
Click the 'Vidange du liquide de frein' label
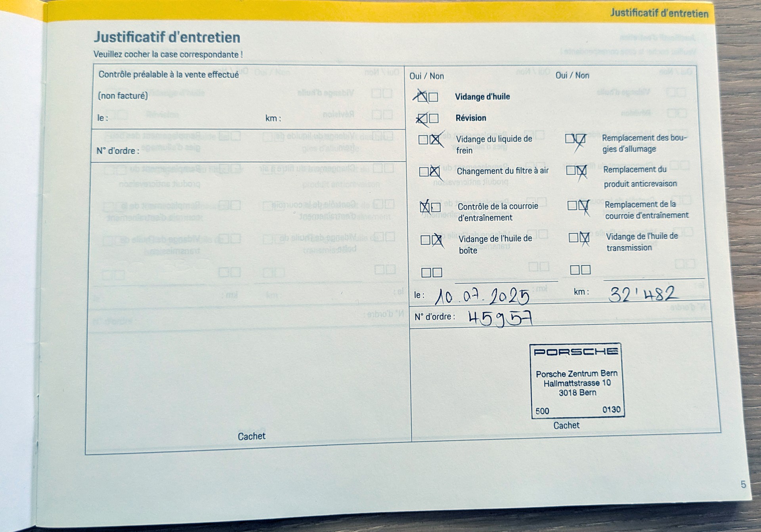494,145
